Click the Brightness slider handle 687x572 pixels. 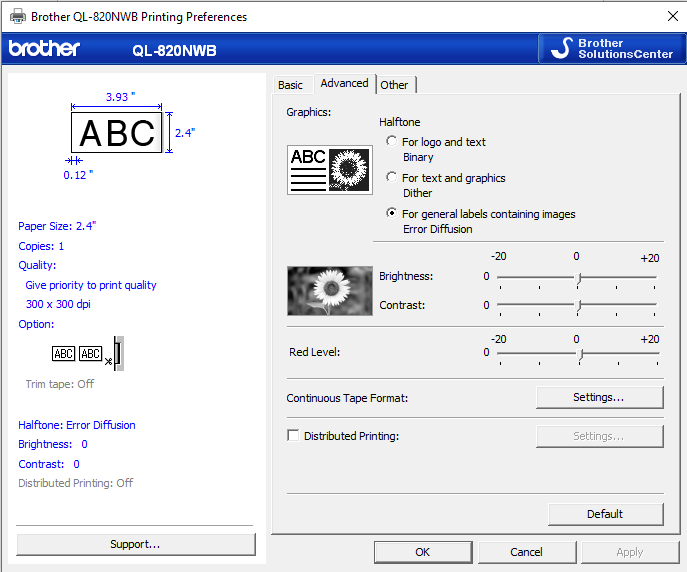[578, 278]
